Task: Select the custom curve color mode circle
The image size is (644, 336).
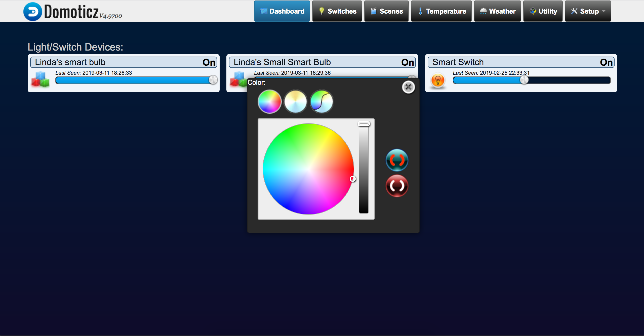Action: pyautogui.click(x=321, y=102)
